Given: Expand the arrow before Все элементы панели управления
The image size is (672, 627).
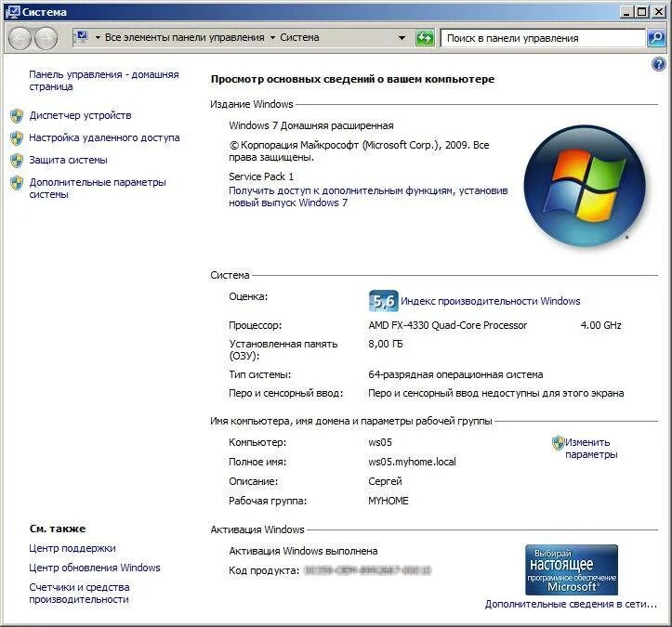Looking at the screenshot, I should (x=98, y=38).
